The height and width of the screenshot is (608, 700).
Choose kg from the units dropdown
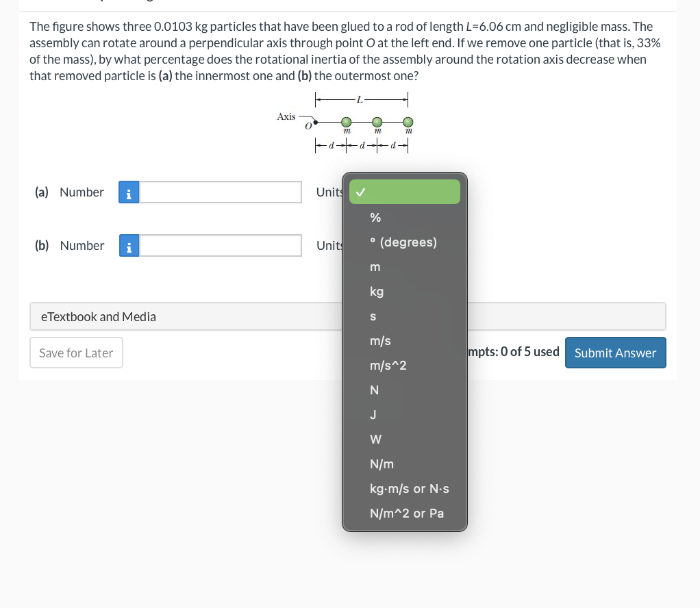(377, 292)
